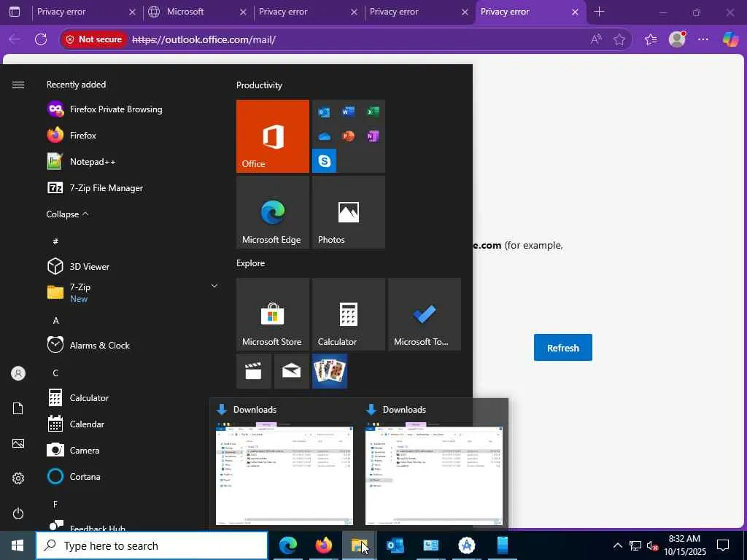Click the Power button in Start menu

pyautogui.click(x=18, y=513)
